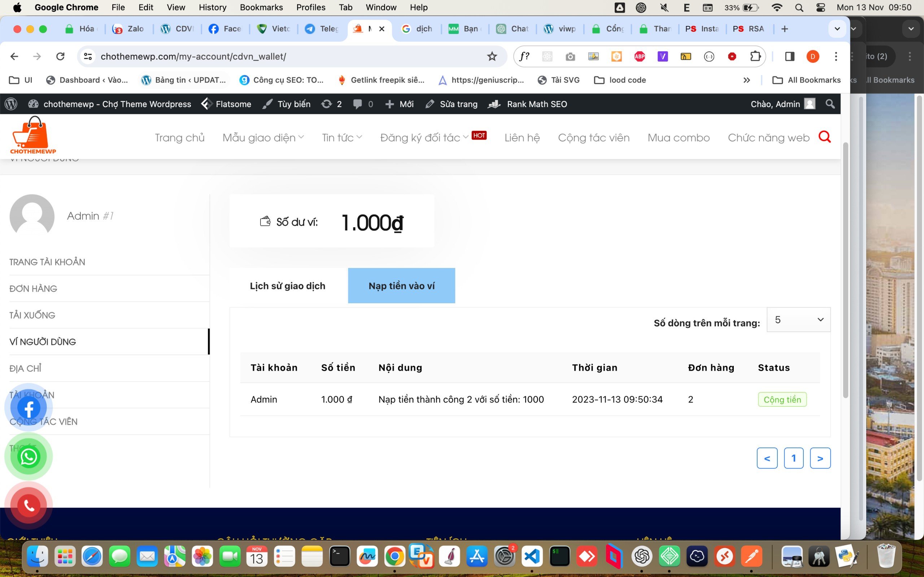Expand the Tin tức menu chevron
This screenshot has width=924, height=577.
[x=359, y=137]
